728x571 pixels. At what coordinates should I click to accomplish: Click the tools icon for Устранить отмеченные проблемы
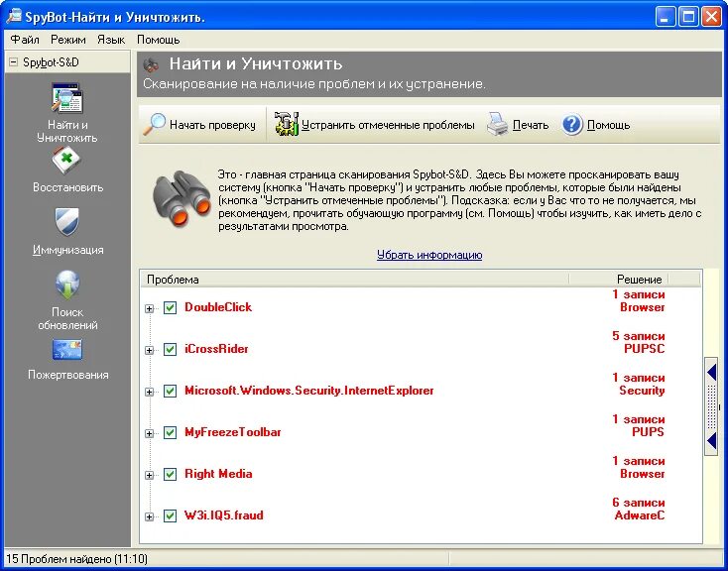point(286,124)
